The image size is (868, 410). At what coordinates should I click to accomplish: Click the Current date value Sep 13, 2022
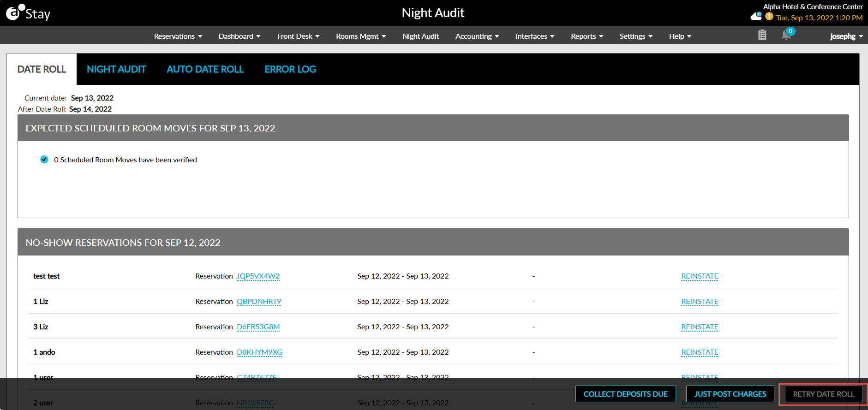point(92,98)
